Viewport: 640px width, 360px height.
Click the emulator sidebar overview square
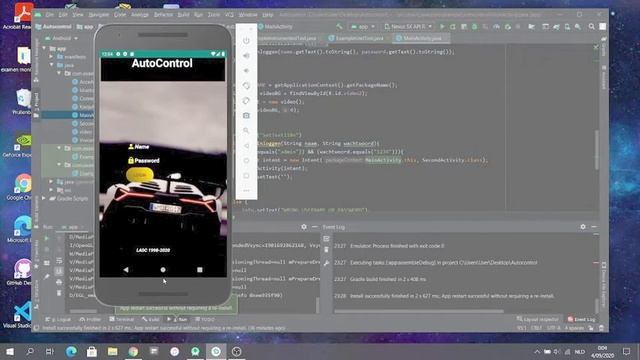[246, 176]
